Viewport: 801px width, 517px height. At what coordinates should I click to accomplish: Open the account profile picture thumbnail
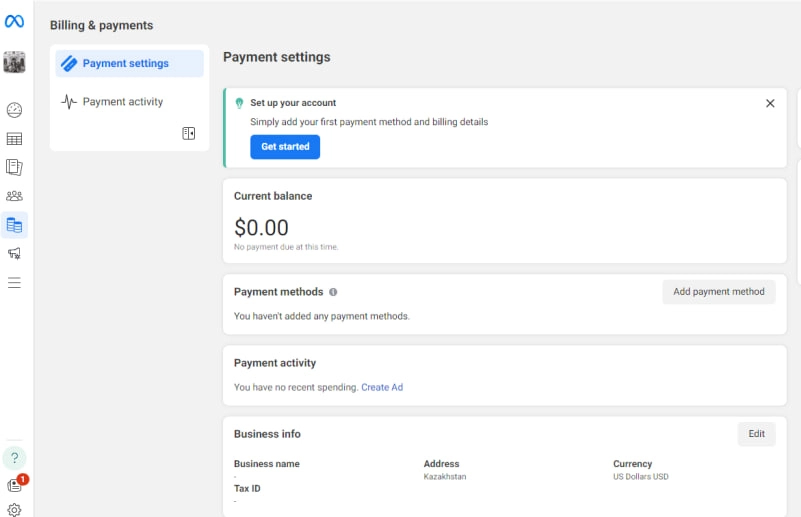[14, 62]
